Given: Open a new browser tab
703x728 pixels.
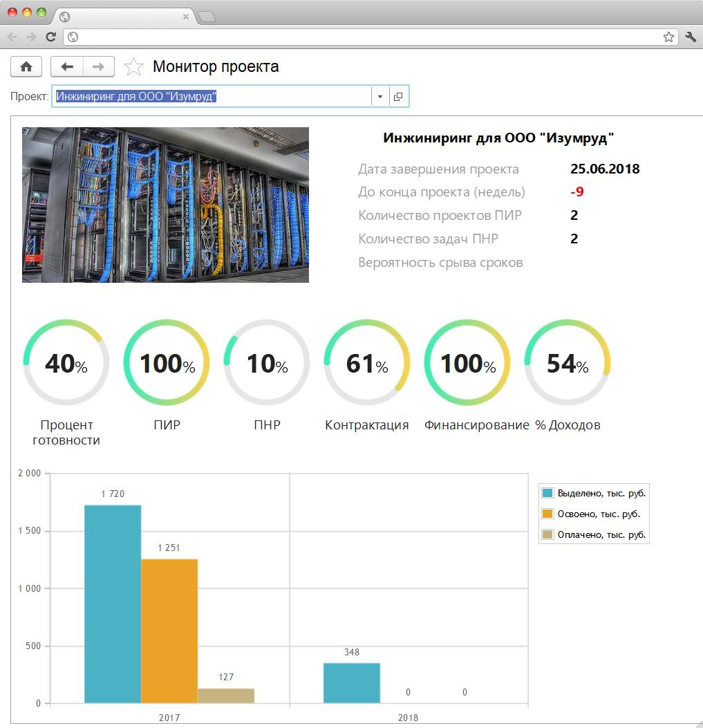Looking at the screenshot, I should click(206, 17).
